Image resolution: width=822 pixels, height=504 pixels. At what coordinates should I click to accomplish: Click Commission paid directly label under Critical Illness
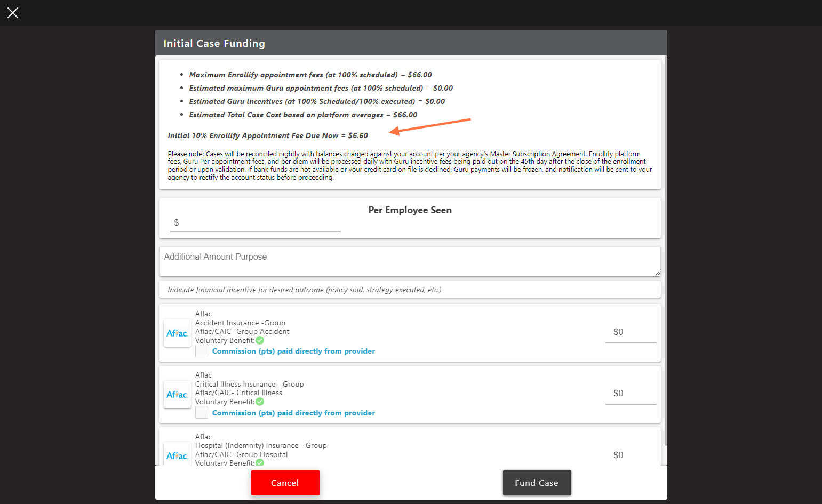293,413
